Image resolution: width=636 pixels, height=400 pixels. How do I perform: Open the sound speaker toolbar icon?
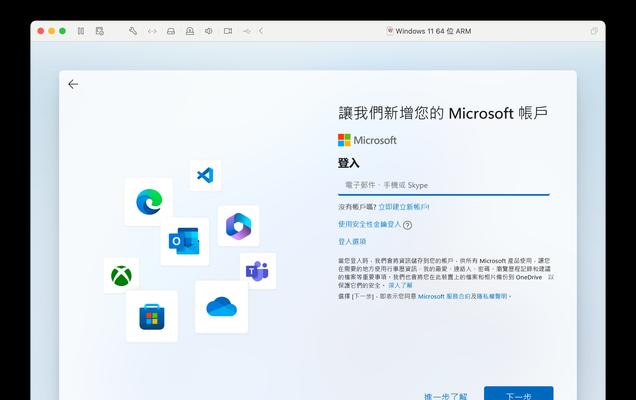[208, 31]
